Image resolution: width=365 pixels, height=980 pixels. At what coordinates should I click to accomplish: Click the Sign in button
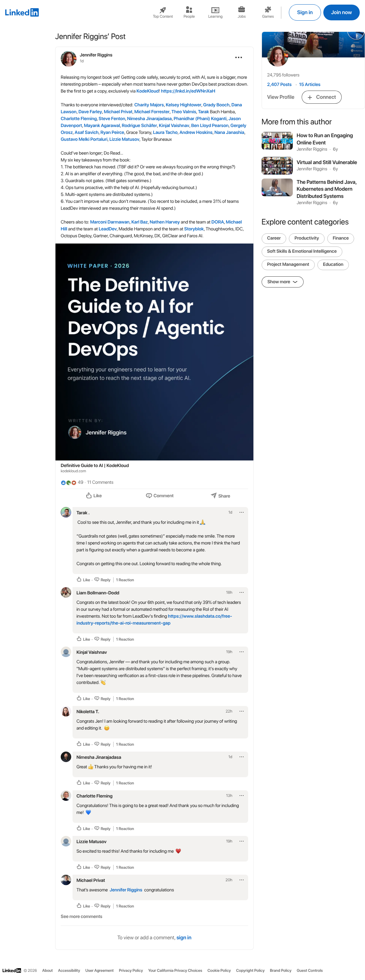305,12
